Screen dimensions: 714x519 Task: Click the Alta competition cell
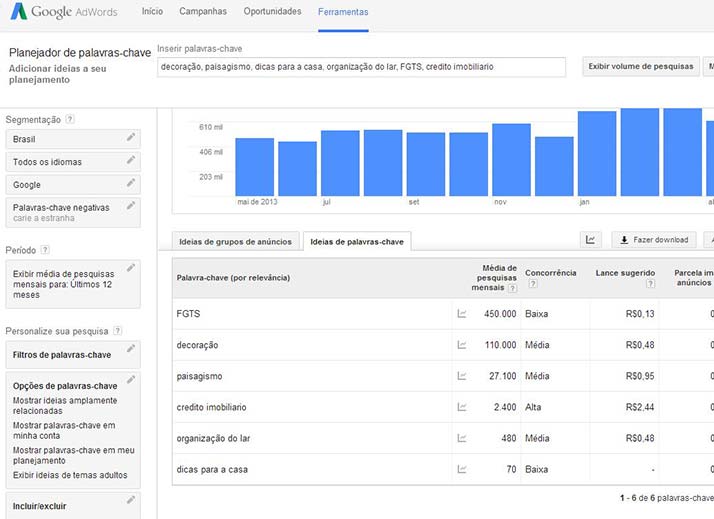[x=533, y=407]
